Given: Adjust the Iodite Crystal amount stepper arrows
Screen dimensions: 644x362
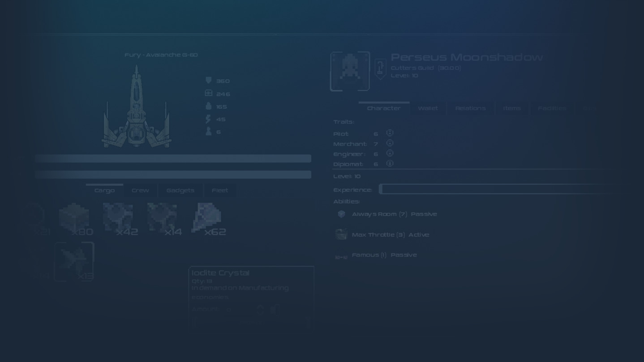Looking at the screenshot, I should pyautogui.click(x=260, y=309).
